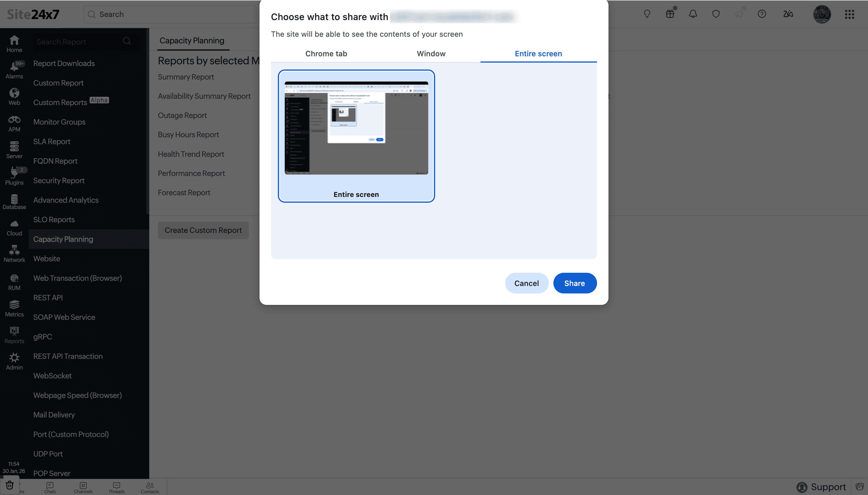Click the Plugins icon in sidebar
Screen dimensions: 868x495
coord(14,176)
